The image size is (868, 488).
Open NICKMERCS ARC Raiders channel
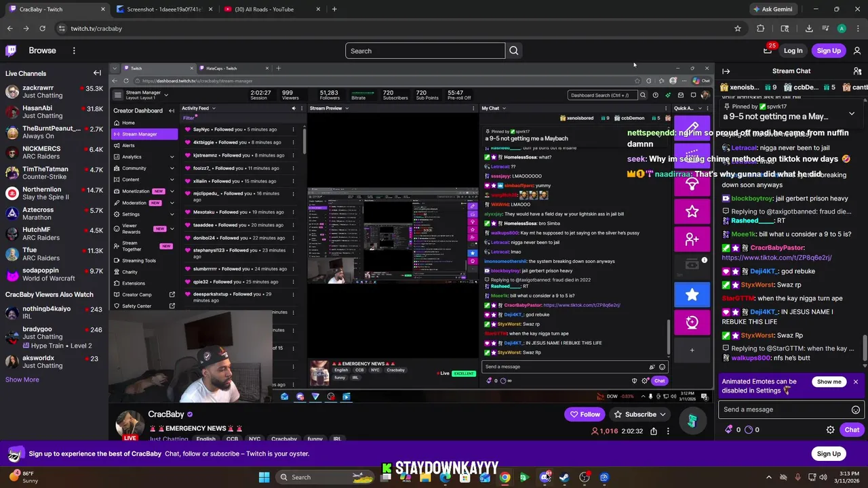[54, 152]
